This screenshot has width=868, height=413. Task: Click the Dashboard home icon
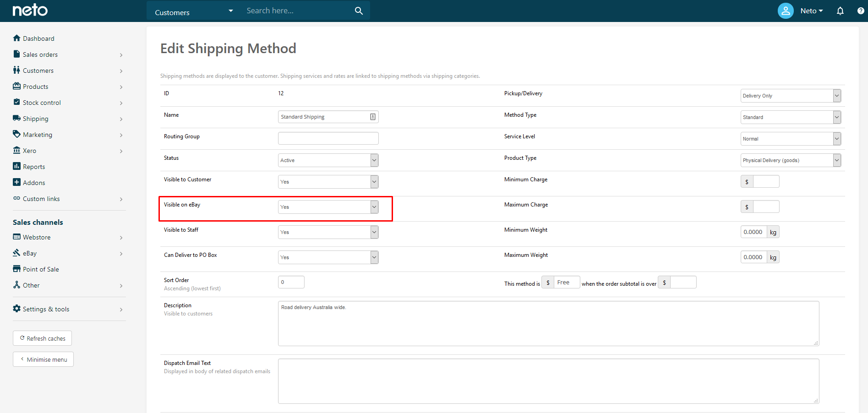pyautogui.click(x=17, y=38)
